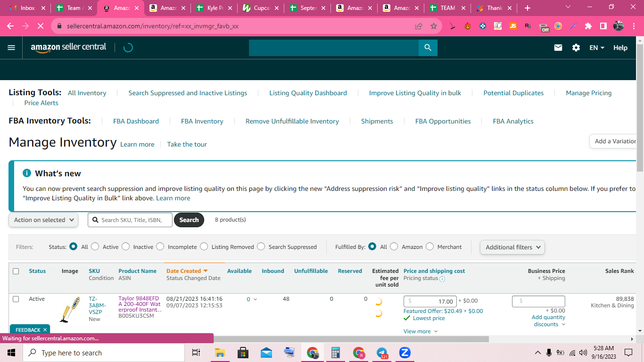
Task: Open Taylor 9848EFDA product name link
Action: (140, 304)
